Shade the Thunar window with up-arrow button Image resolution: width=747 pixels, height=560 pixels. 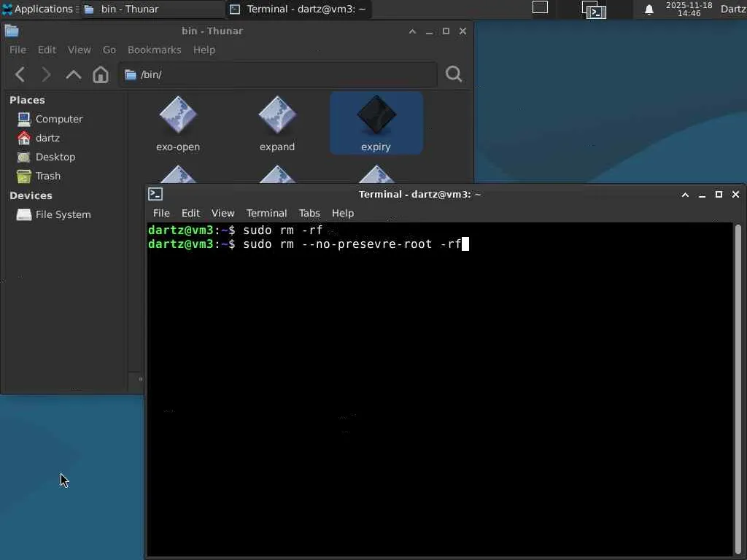tap(413, 31)
